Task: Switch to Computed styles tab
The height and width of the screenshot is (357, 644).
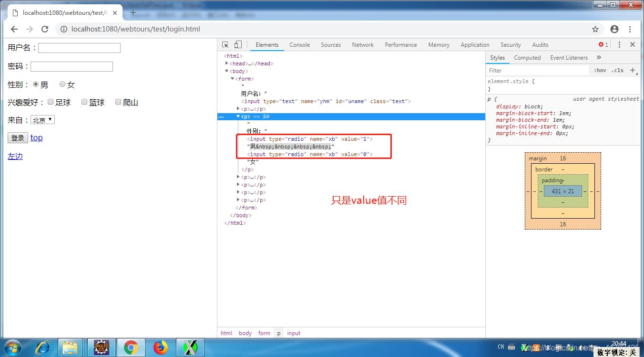Action: [x=527, y=58]
